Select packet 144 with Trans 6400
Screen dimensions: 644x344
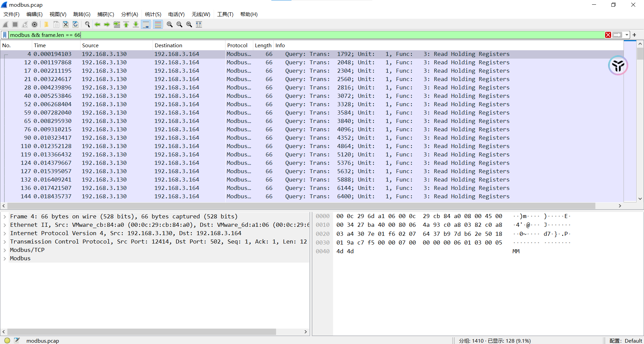pos(312,196)
